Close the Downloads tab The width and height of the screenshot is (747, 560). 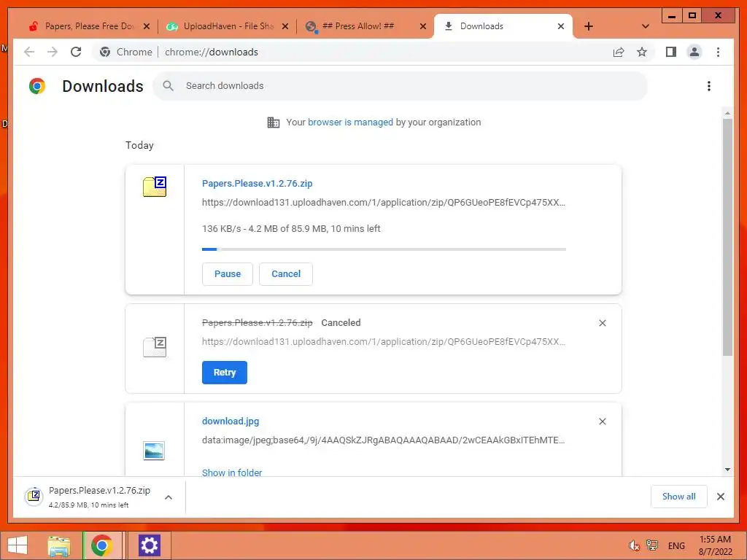[x=561, y=26]
